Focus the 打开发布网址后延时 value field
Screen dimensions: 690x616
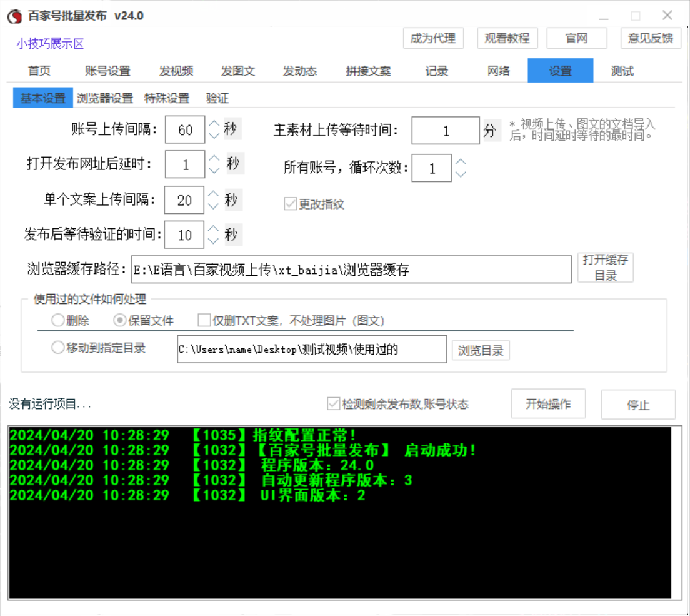[x=185, y=164]
